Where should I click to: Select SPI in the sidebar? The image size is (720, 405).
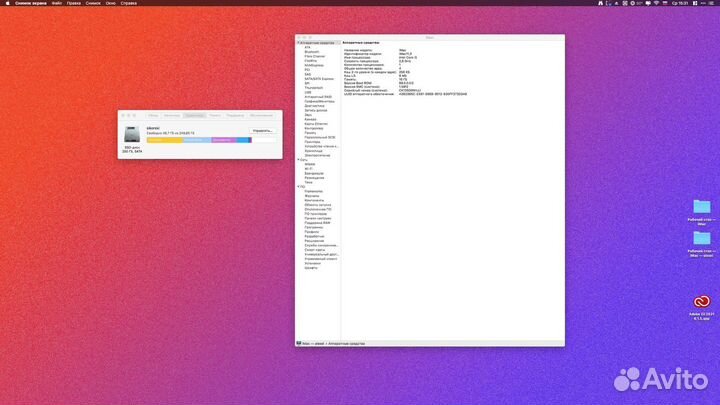[307, 83]
